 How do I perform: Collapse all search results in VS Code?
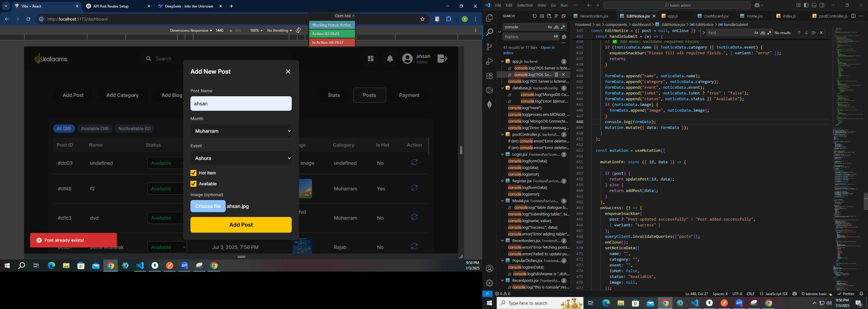[x=563, y=16]
